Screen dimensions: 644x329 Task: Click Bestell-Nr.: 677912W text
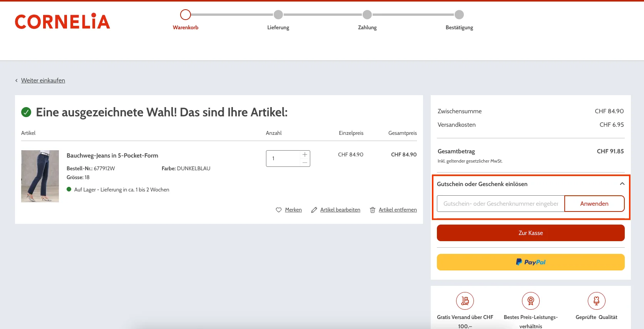tap(91, 168)
